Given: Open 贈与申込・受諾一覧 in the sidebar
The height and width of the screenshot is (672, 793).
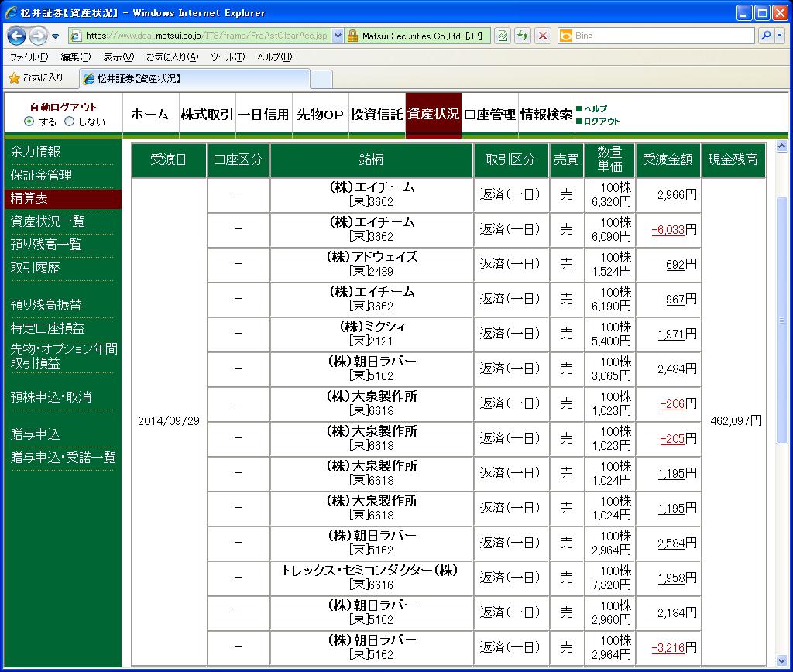Looking at the screenshot, I should pos(64,458).
